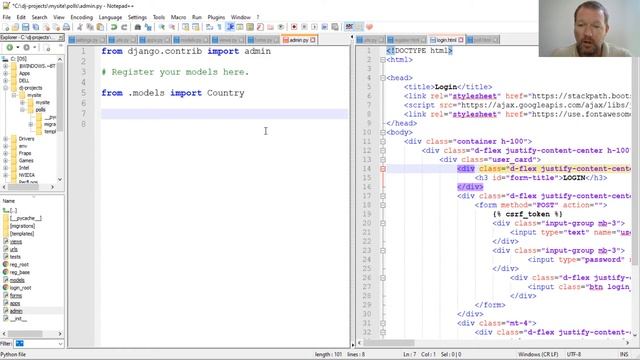Select the views file in the file list
Image resolution: width=640 pixels, height=360 pixels.
[16, 242]
